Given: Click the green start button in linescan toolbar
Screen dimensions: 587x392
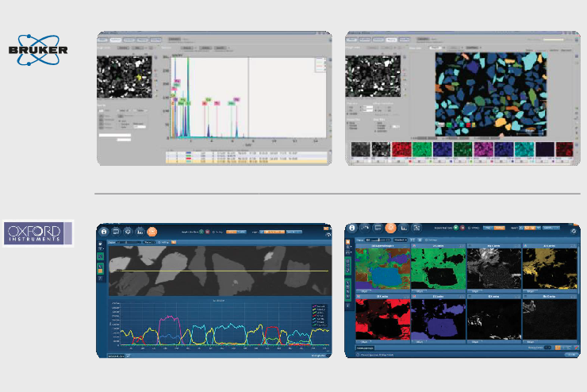Looking at the screenshot, I should (x=200, y=231).
